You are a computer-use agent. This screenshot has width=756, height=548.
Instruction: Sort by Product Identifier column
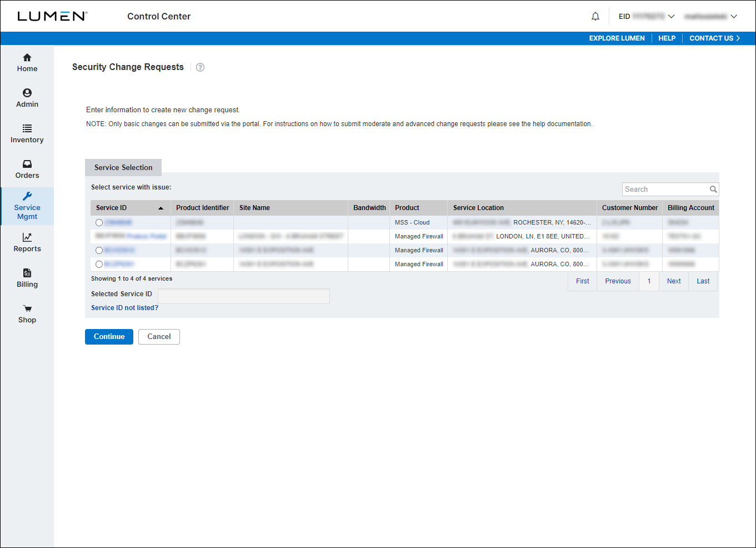[202, 208]
